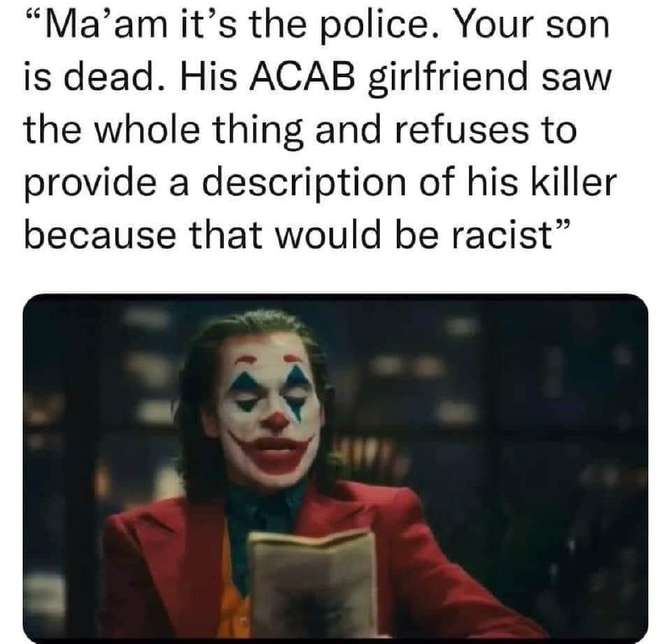Click the word "dead" in second line
Viewport: 671px width, 644px height.
tap(108, 79)
